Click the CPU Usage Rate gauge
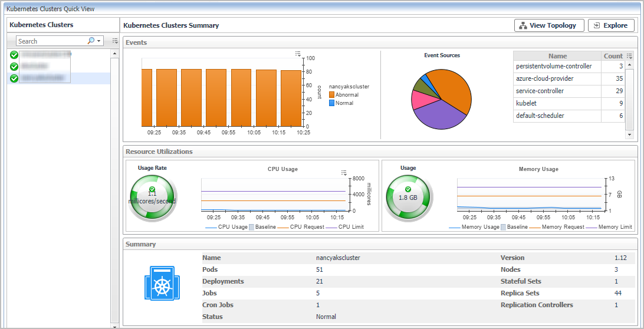Screen dimensions: 644x329 click(x=152, y=197)
